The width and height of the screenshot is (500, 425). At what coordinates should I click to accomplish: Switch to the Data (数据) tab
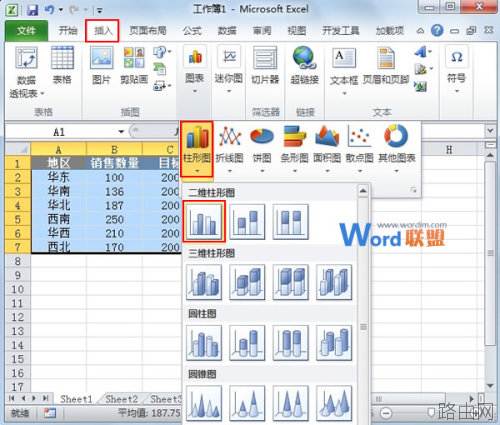(227, 31)
